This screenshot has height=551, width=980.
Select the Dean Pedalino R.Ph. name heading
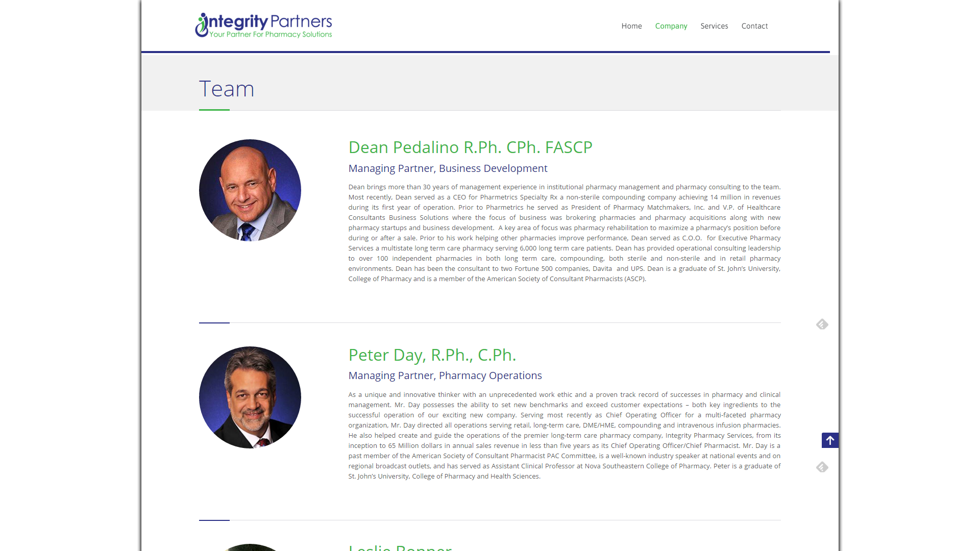470,147
